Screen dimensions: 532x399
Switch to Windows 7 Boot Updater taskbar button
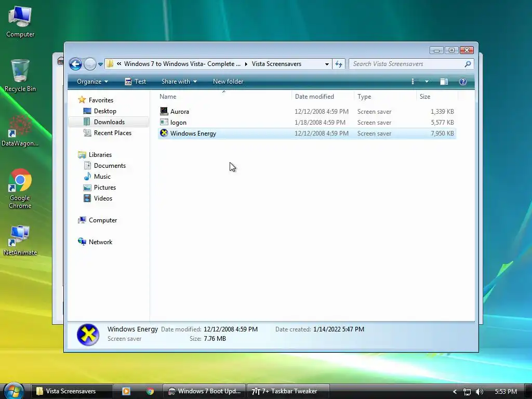tap(204, 391)
